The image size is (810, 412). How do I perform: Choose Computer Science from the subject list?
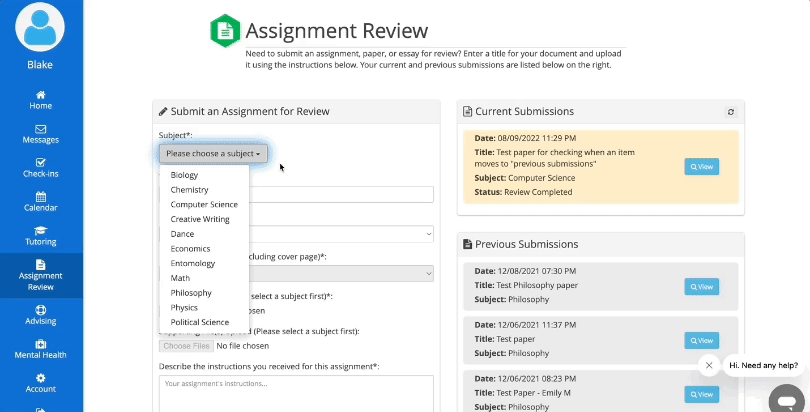pos(205,204)
